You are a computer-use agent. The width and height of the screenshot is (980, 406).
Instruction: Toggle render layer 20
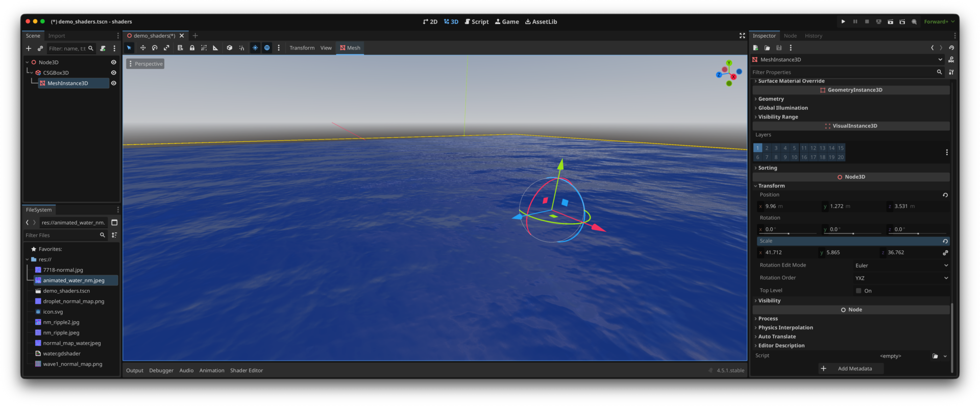click(x=841, y=157)
